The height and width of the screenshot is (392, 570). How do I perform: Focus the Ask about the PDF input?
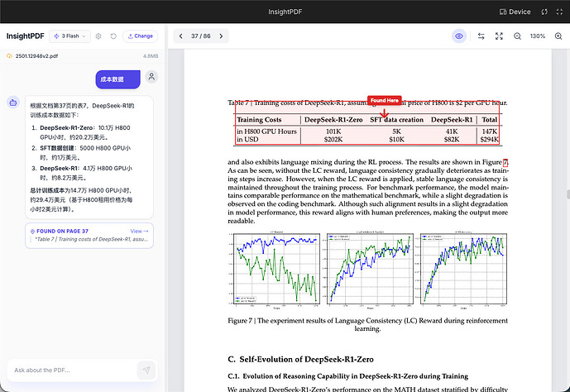[x=73, y=370]
